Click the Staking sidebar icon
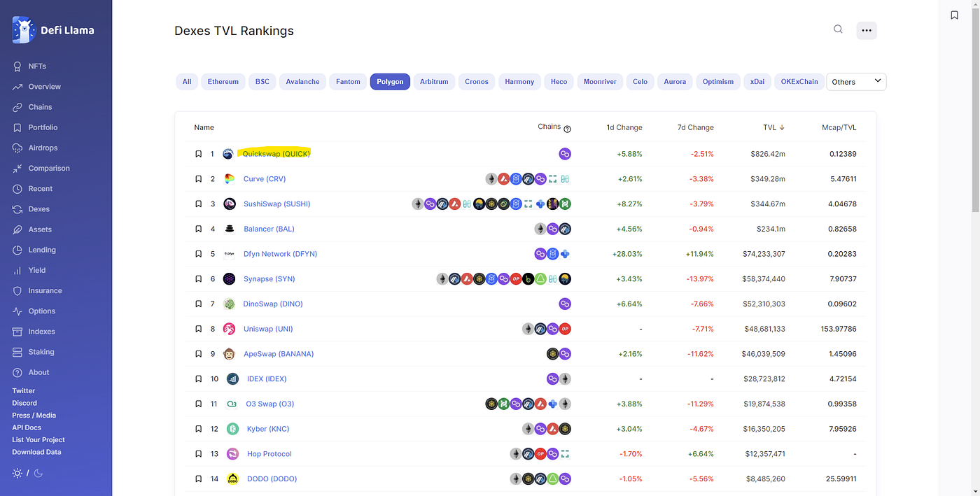This screenshot has height=496, width=980. coord(17,352)
